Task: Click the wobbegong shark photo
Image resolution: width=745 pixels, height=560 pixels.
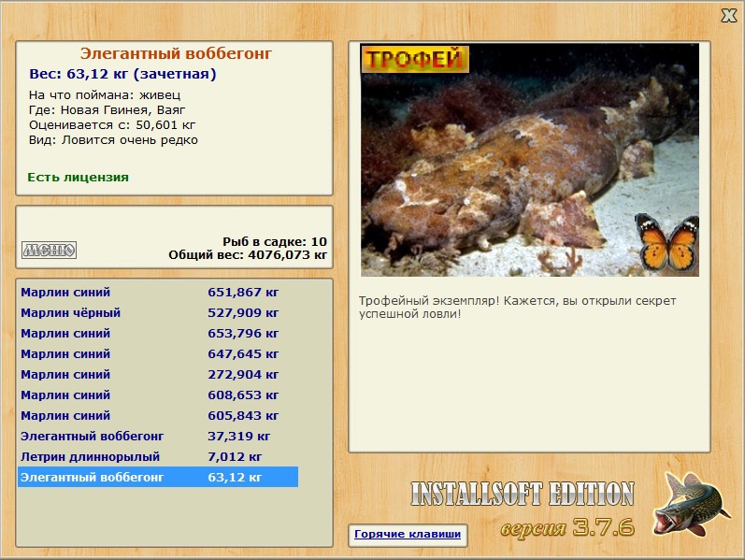Action: point(530,160)
